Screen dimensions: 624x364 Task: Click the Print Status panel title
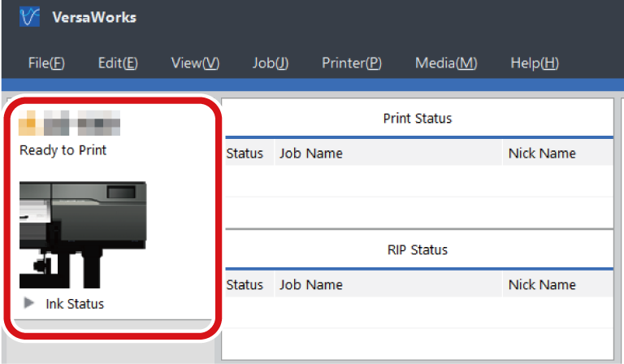pos(418,118)
